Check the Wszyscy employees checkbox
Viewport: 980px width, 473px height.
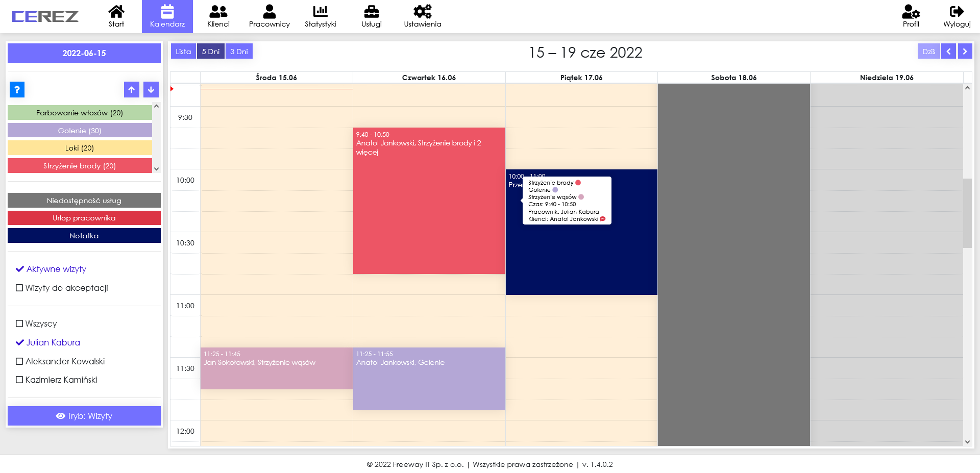pyautogui.click(x=19, y=323)
